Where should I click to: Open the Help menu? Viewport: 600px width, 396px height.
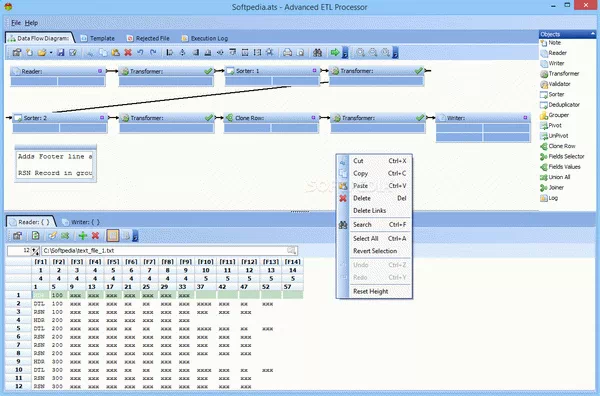point(31,23)
